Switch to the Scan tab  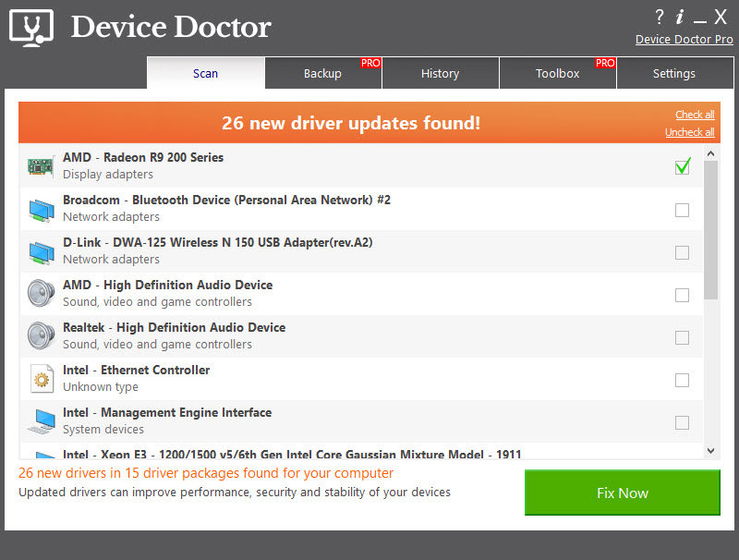(x=205, y=73)
